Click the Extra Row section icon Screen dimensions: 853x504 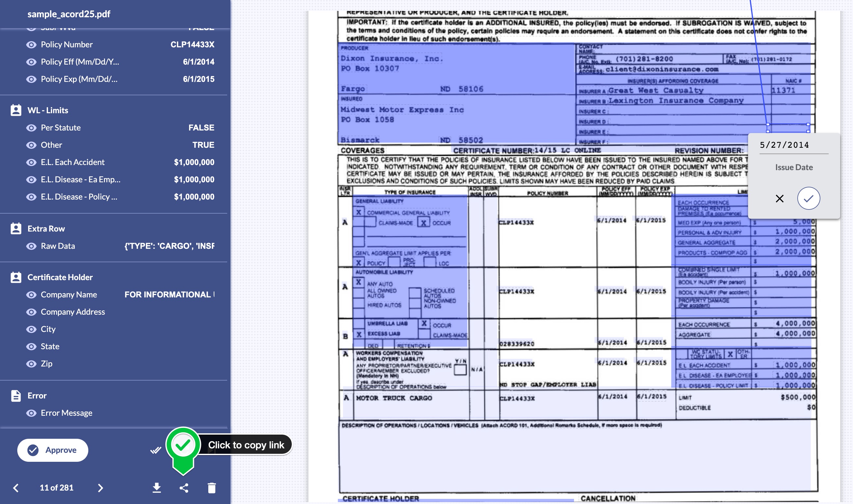pos(16,229)
